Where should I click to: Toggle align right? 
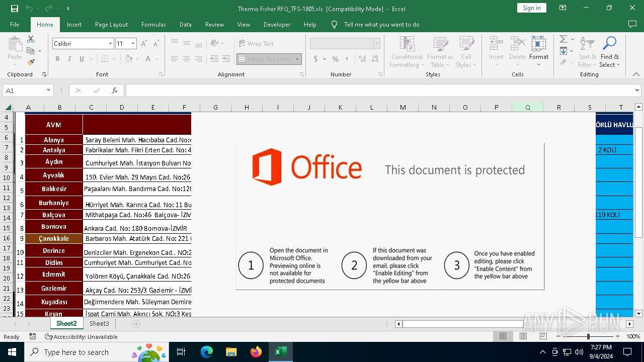199,59
